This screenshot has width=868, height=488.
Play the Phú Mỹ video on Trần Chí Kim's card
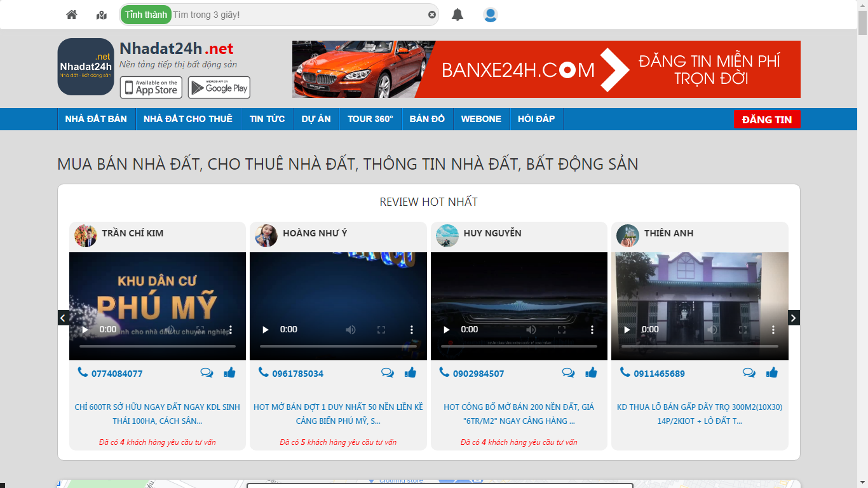tap(85, 330)
